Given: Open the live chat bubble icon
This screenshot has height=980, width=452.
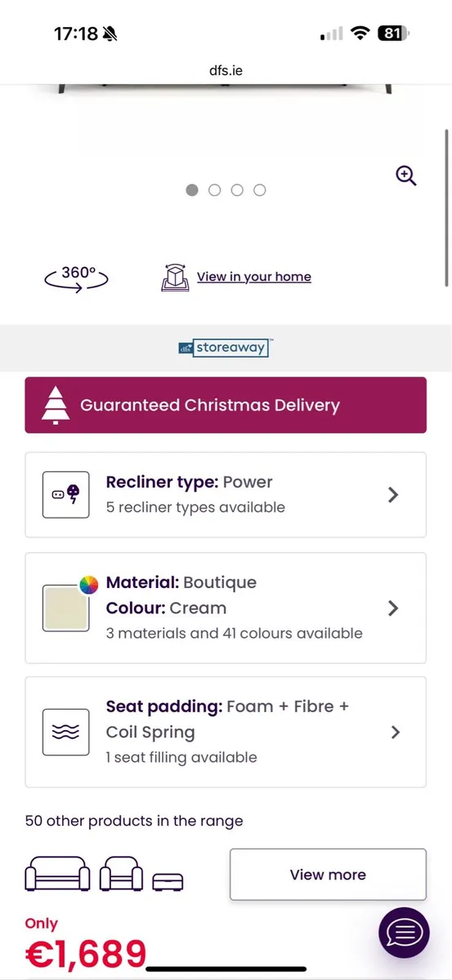Looking at the screenshot, I should (x=404, y=933).
